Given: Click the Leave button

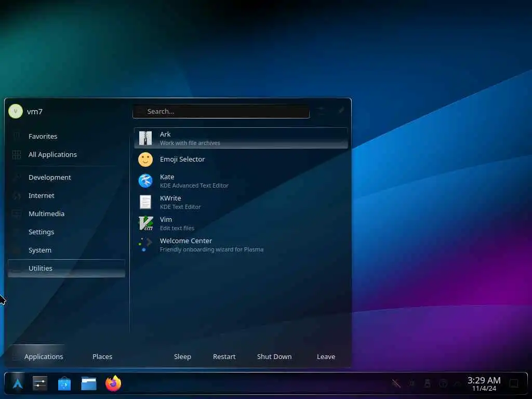Looking at the screenshot, I should click(x=326, y=356).
